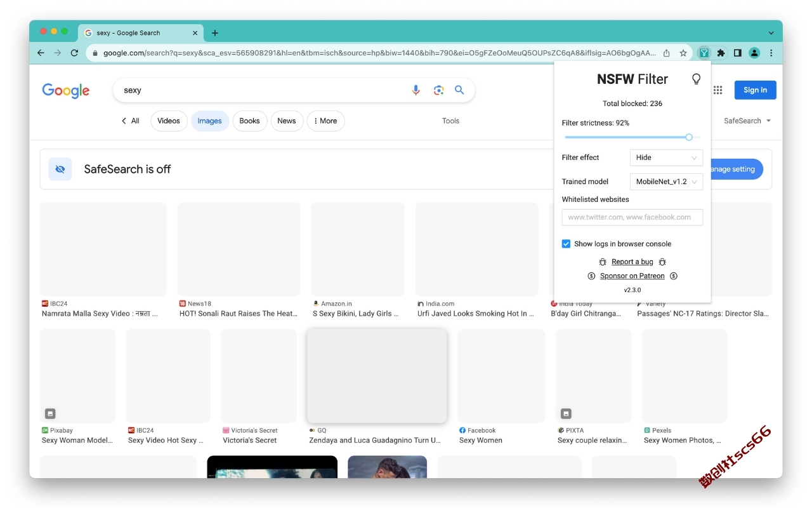812x508 pixels.
Task: Toggle the Chrome side panel icon
Action: click(737, 53)
